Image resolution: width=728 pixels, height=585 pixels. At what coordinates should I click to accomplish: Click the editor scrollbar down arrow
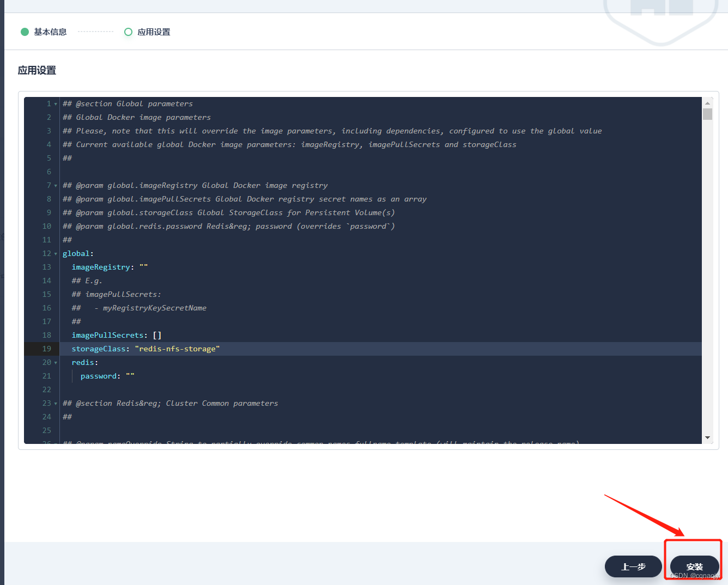[x=707, y=437]
